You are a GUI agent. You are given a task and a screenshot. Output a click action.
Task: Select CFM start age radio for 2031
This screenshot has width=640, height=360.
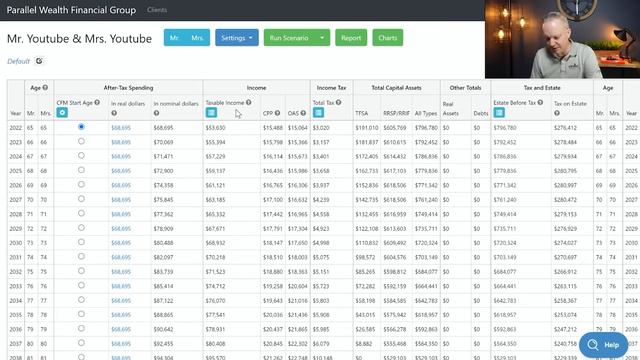pos(81,256)
